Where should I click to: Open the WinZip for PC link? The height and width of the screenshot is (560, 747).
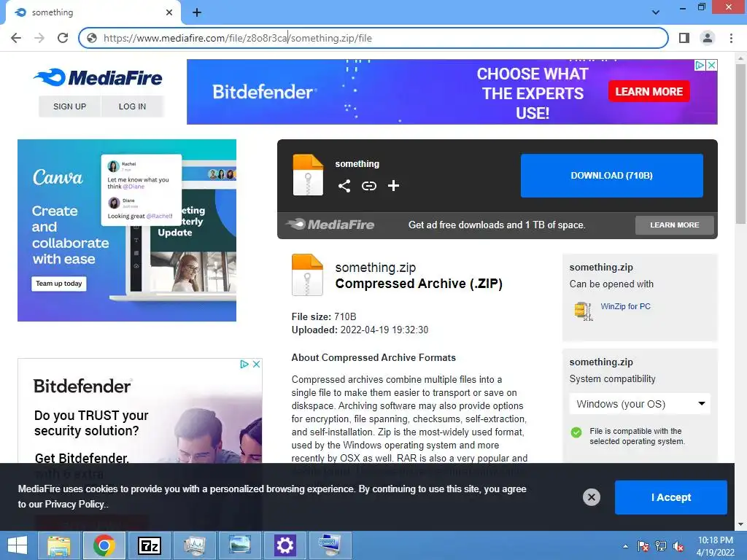click(x=625, y=306)
